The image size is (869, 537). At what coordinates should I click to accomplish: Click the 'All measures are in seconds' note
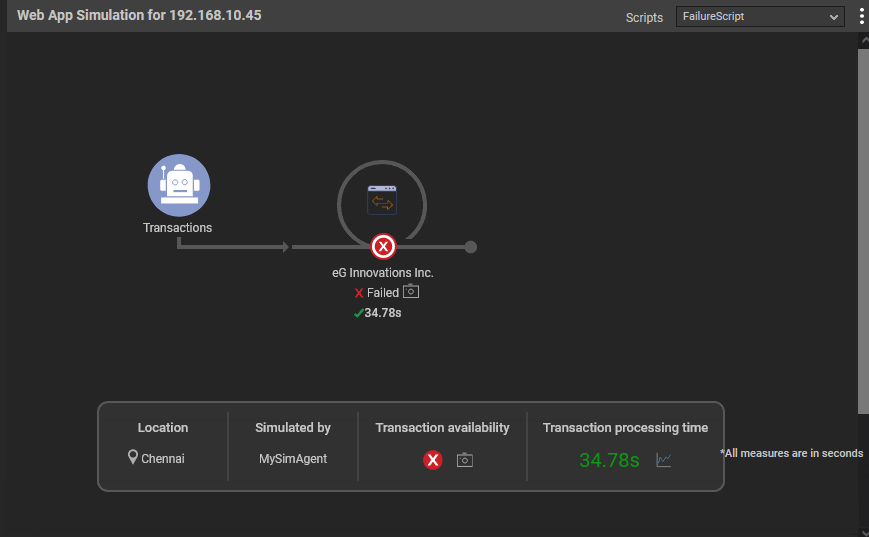pos(791,453)
